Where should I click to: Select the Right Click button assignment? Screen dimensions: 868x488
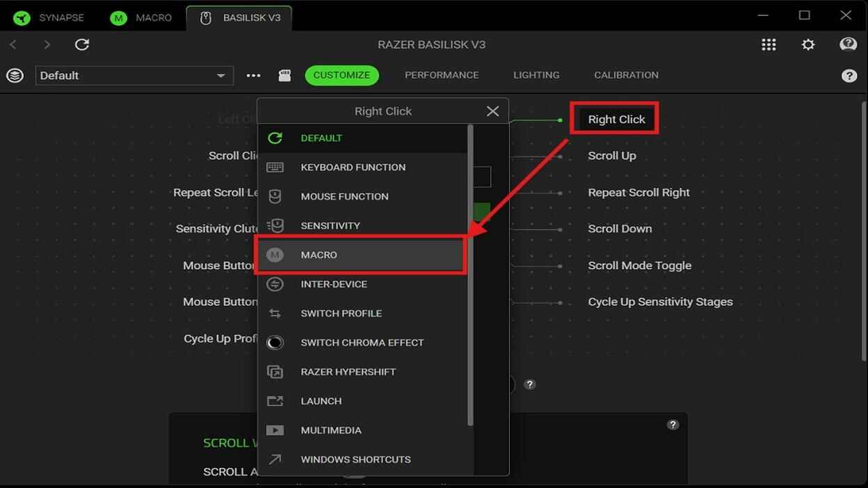pos(617,120)
